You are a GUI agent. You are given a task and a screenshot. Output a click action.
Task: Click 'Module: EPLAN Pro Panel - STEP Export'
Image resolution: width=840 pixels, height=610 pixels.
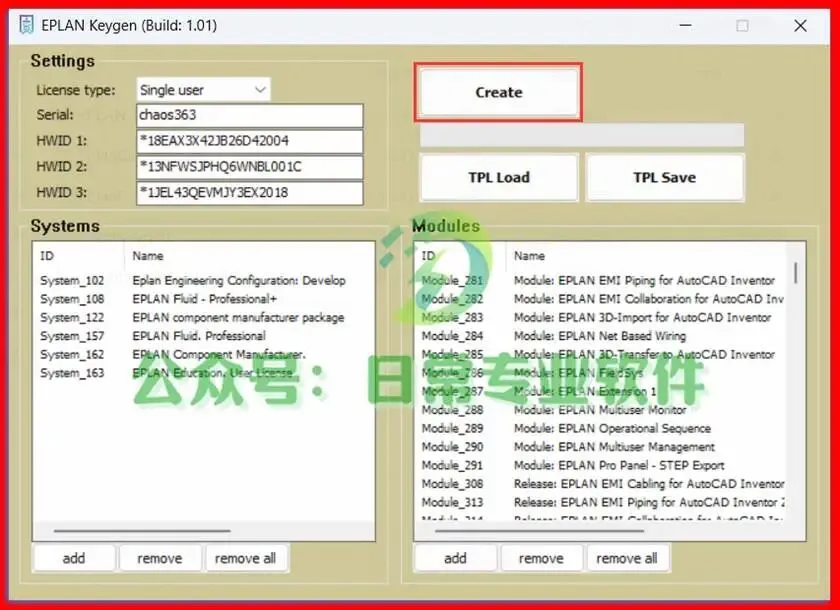pyautogui.click(x=619, y=465)
